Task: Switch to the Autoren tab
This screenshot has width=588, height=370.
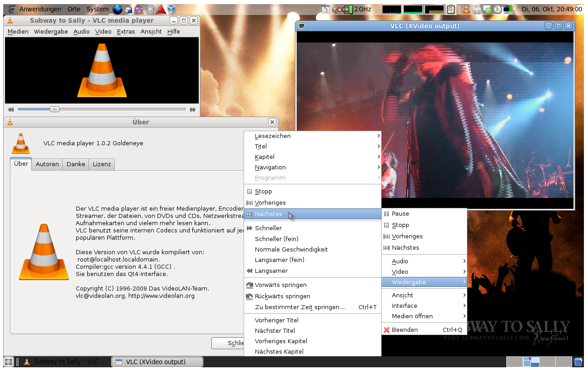Action: coord(47,164)
